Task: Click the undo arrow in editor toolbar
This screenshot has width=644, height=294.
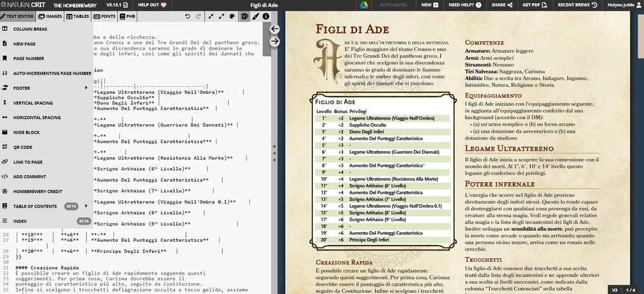Action: [x=188, y=16]
